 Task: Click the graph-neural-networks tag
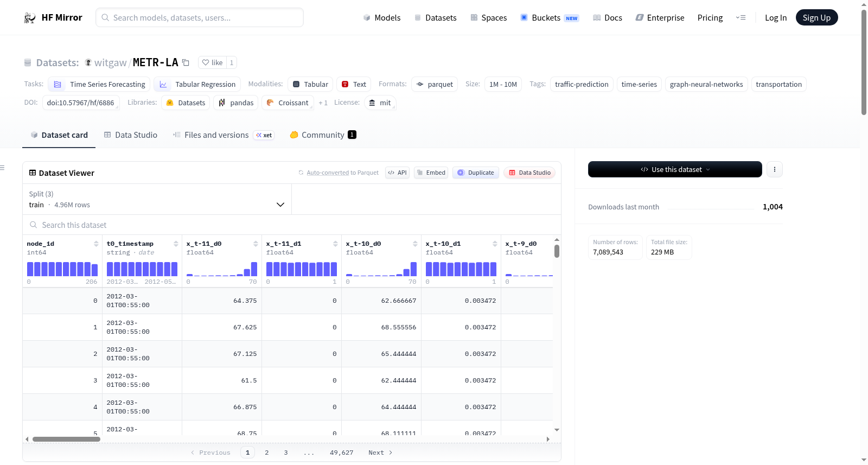(706, 84)
